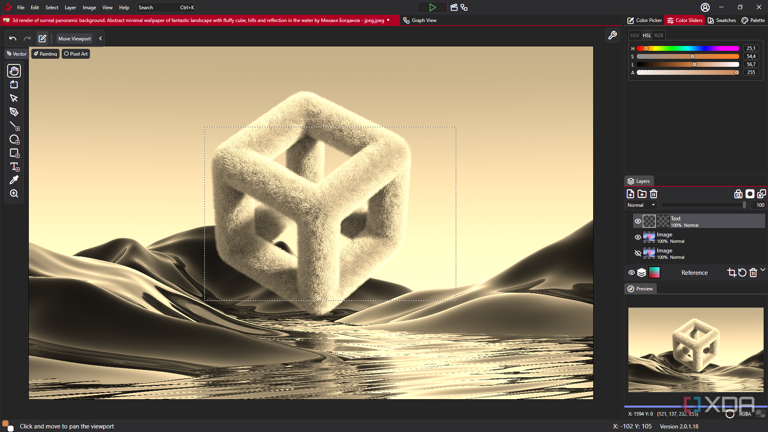Toggle visibility of the Text layer

coord(638,221)
